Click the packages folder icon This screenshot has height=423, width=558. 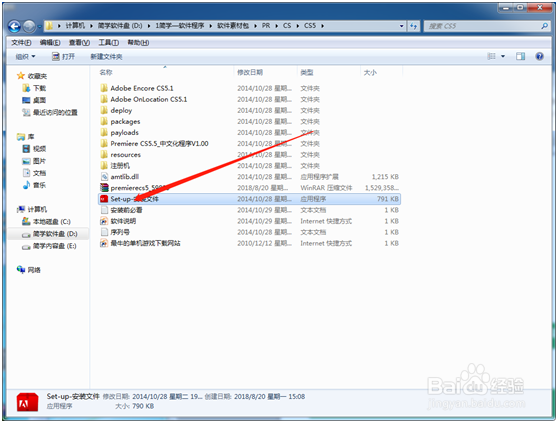point(104,121)
